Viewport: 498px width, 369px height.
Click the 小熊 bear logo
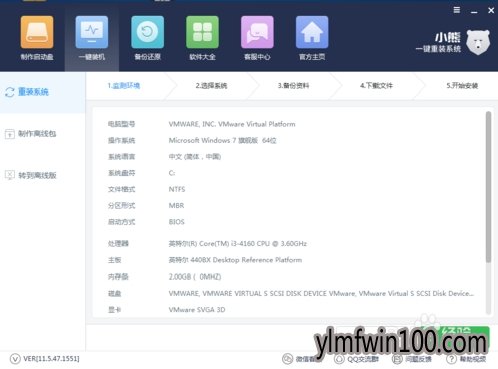click(478, 42)
